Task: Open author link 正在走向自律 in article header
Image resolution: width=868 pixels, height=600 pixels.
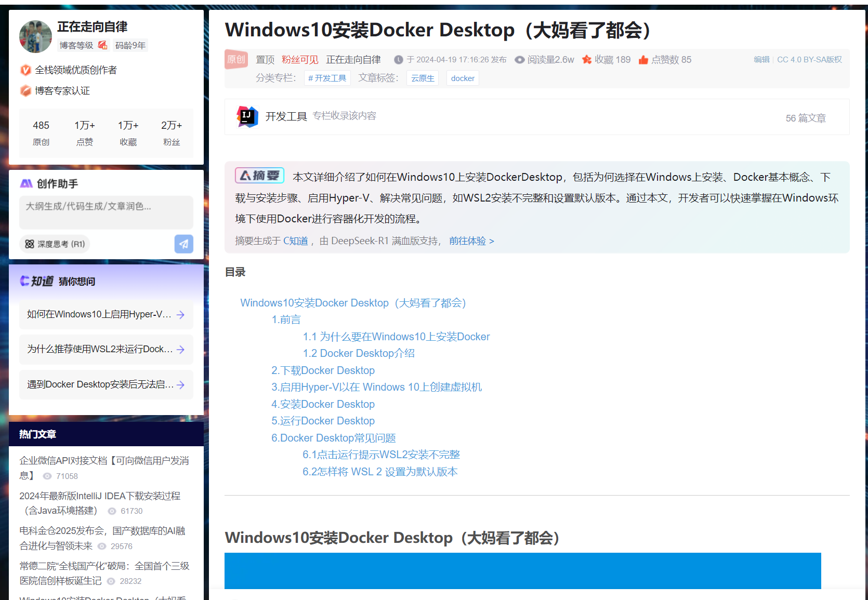Action: coord(353,60)
